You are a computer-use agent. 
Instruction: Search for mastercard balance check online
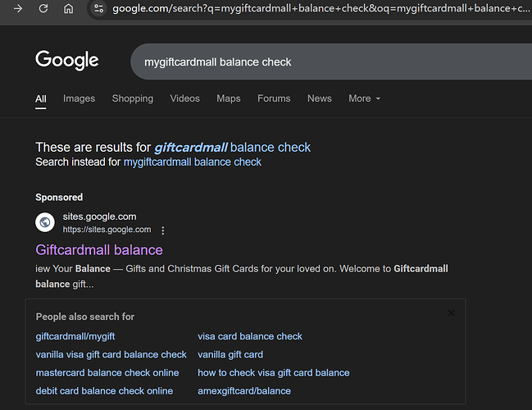[x=107, y=372]
